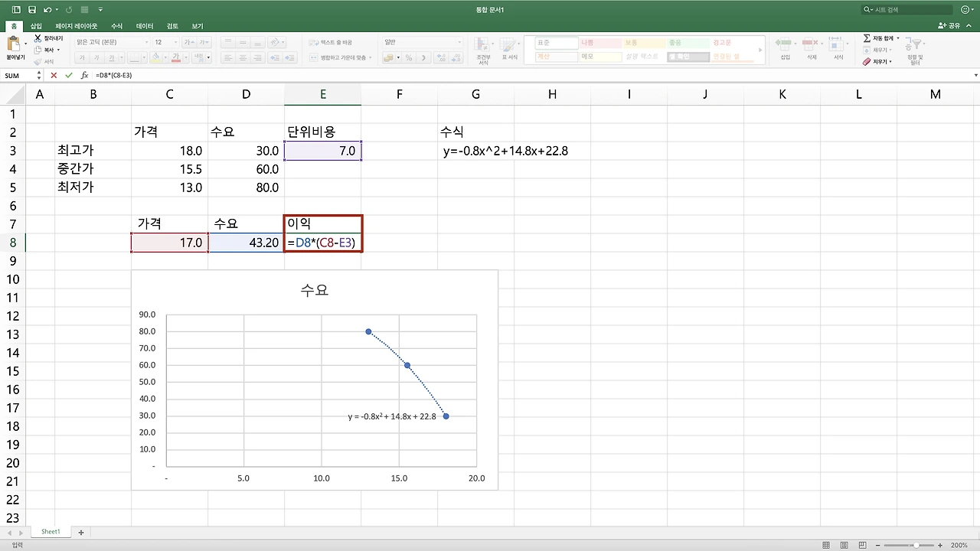The height and width of the screenshot is (551, 980).
Task: Click the Format painter (서식) brush icon
Action: (x=38, y=61)
